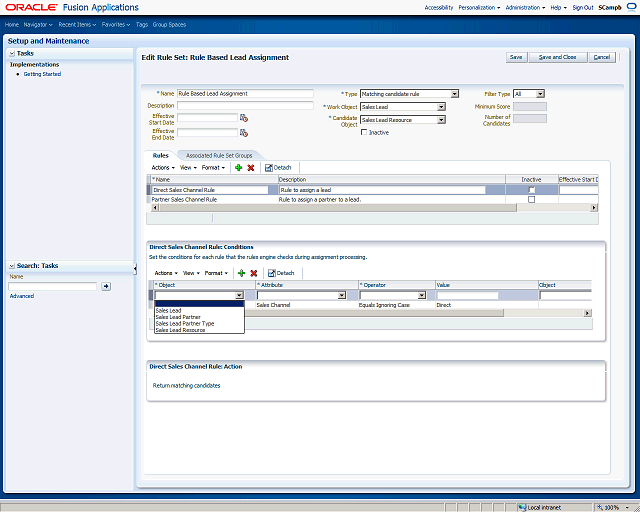The image size is (640, 512).
Task: Open the Navigator menu
Action: point(38,24)
